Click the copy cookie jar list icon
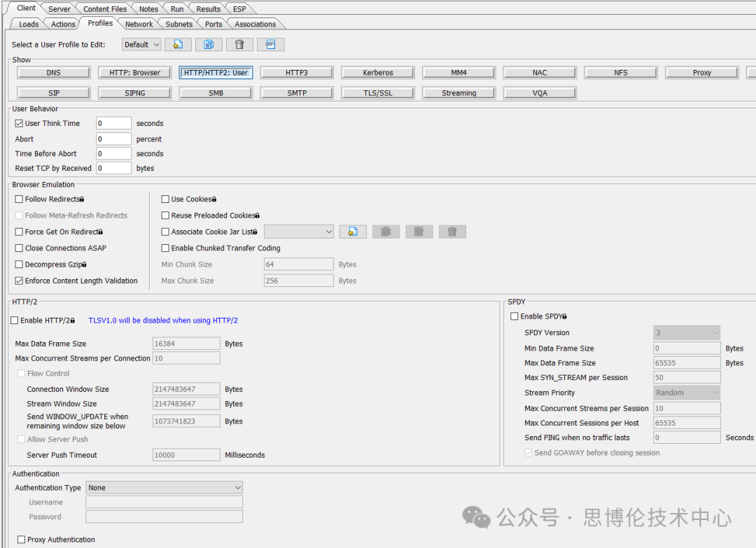756x548 pixels. click(x=386, y=232)
